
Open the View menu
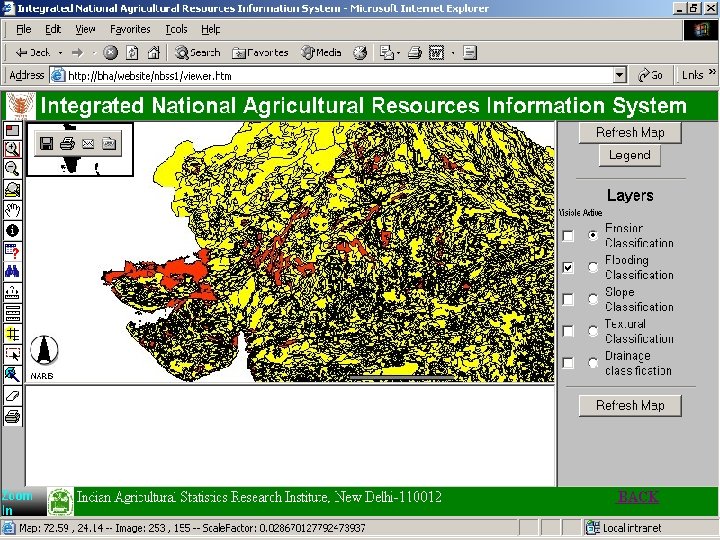point(85,29)
